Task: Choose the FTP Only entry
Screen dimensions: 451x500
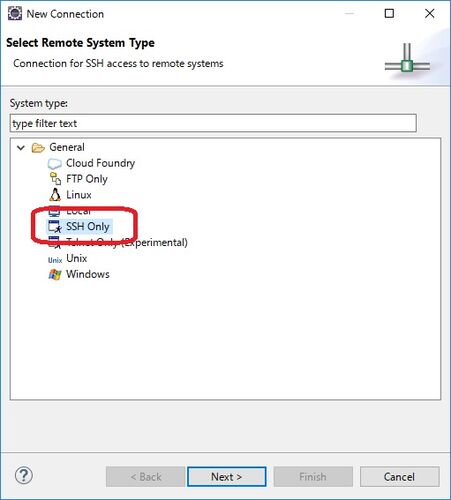Action: pyautogui.click(x=87, y=179)
